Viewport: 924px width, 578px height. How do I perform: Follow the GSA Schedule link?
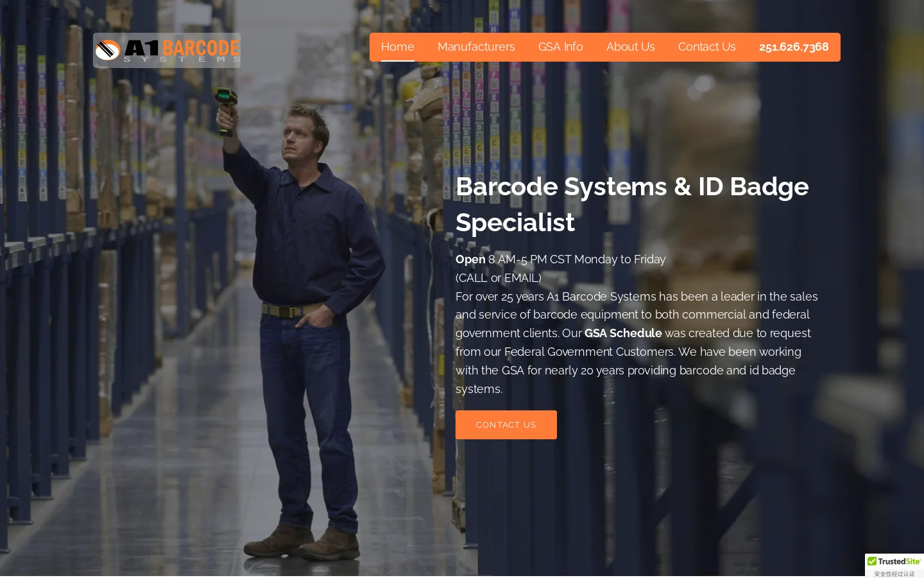click(x=623, y=333)
